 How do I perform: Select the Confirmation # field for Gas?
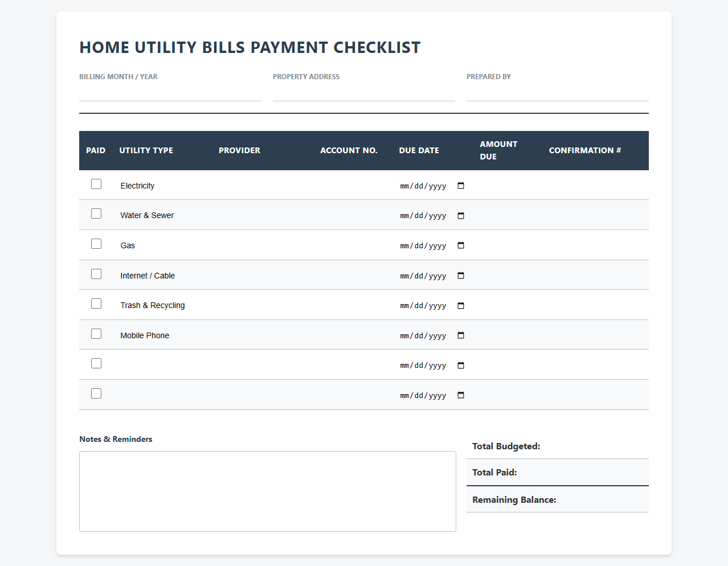tap(595, 245)
